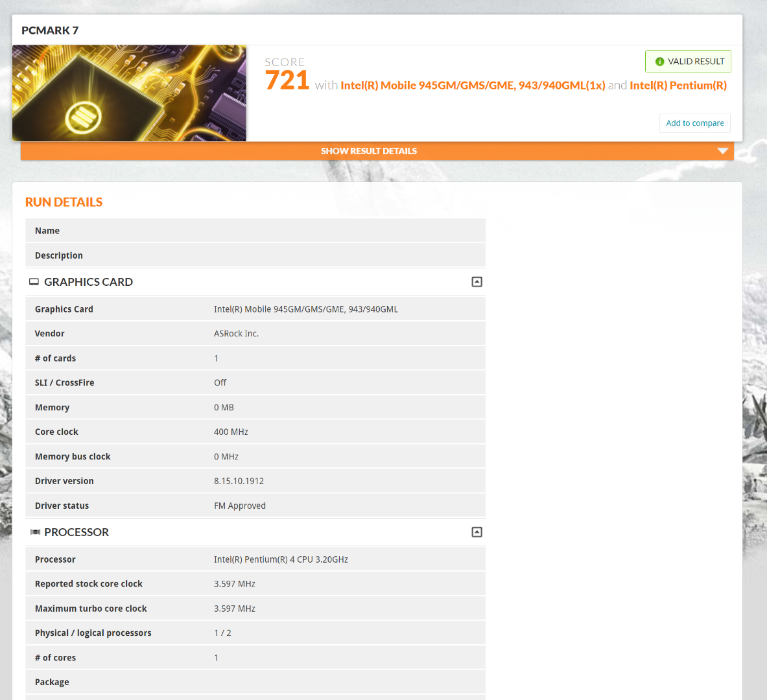The width and height of the screenshot is (767, 700).
Task: Click the Show Result Details arrow
Action: [722, 151]
